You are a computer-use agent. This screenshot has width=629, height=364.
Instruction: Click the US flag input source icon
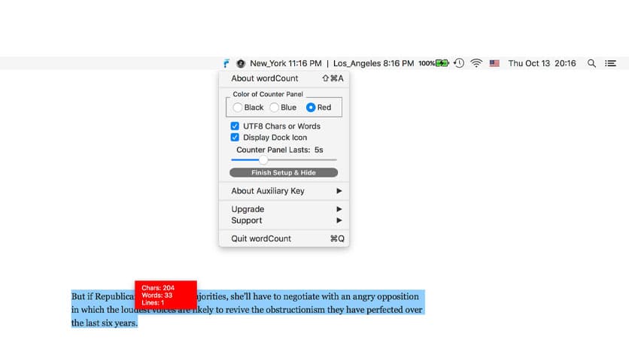(494, 64)
